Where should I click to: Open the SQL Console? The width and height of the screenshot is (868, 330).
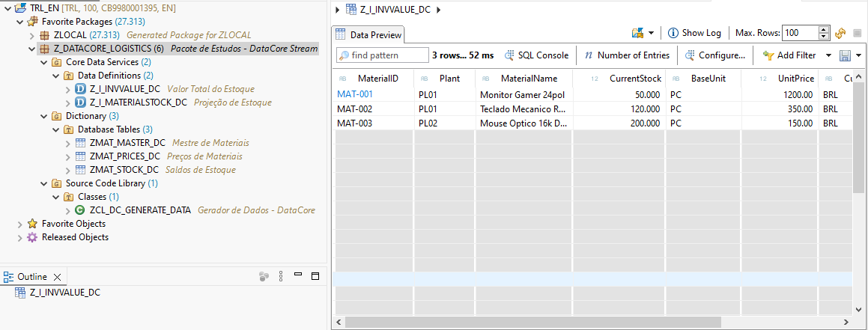click(x=536, y=55)
